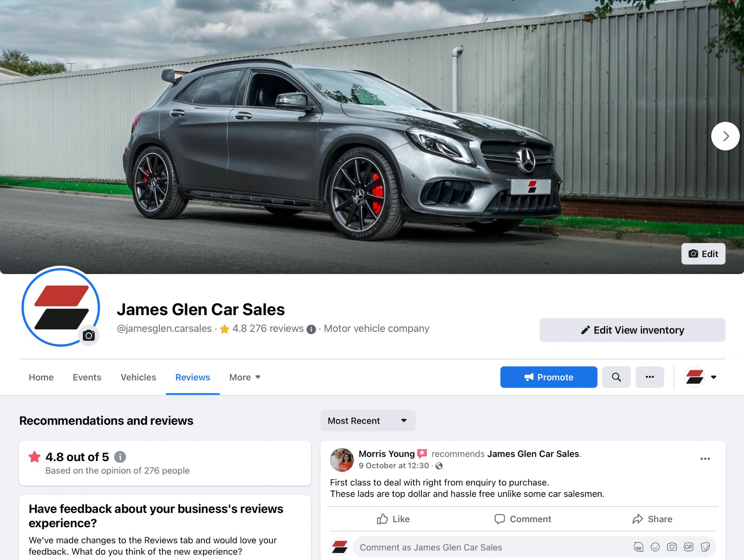Click the blue Promote button
This screenshot has width=744, height=560.
point(548,377)
